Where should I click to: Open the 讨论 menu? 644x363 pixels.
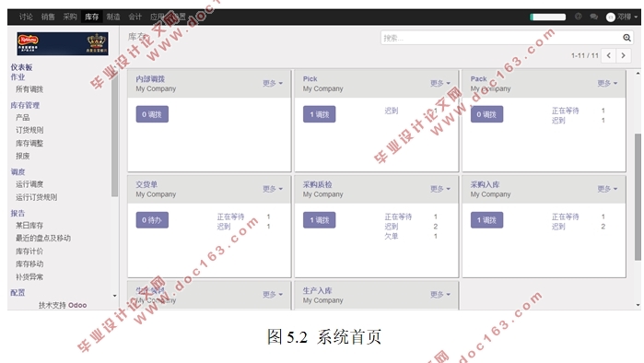pyautogui.click(x=26, y=17)
